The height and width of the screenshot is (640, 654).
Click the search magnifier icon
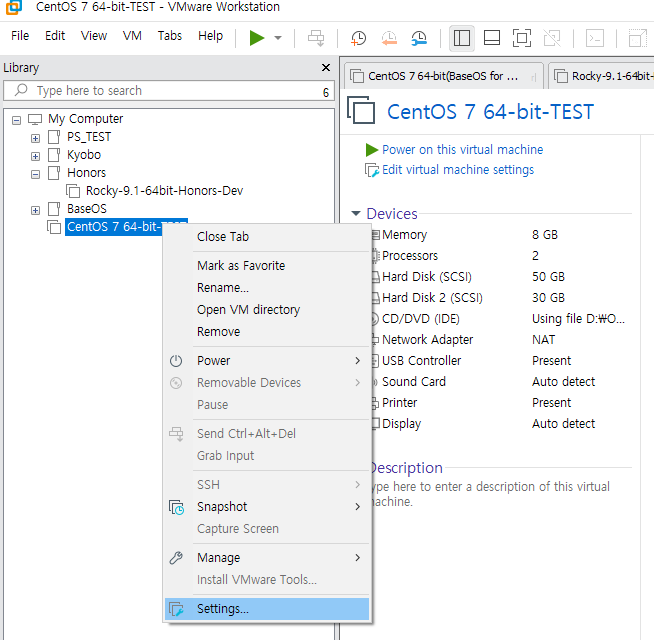(x=21, y=90)
